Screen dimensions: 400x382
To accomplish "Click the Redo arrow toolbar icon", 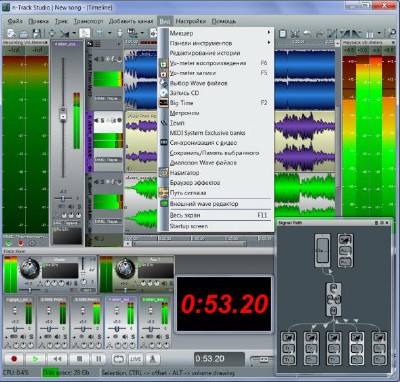I will pyautogui.click(x=320, y=34).
